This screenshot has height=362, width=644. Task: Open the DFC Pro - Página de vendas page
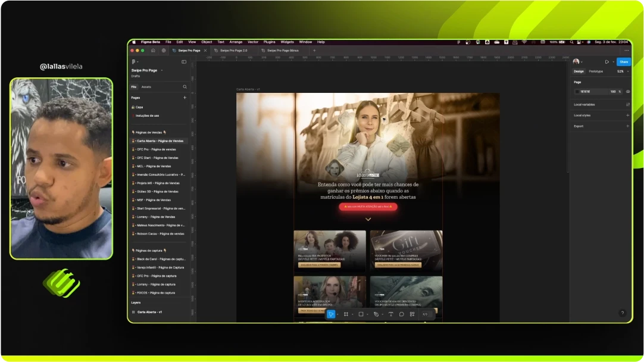[156, 149]
